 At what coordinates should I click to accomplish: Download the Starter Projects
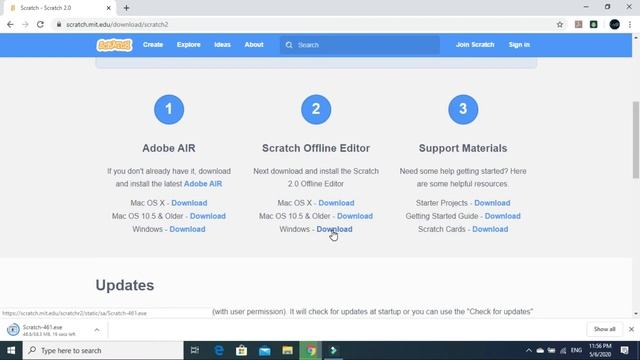click(492, 203)
